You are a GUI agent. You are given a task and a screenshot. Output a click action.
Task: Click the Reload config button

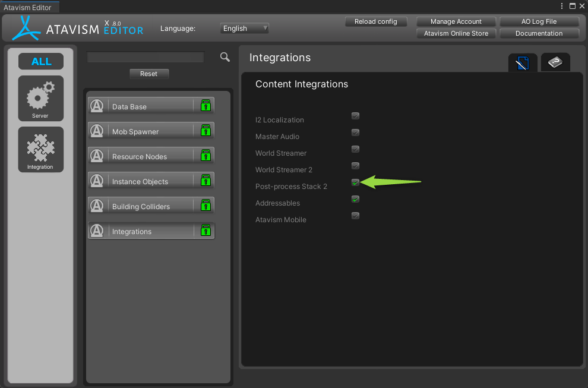pyautogui.click(x=375, y=21)
